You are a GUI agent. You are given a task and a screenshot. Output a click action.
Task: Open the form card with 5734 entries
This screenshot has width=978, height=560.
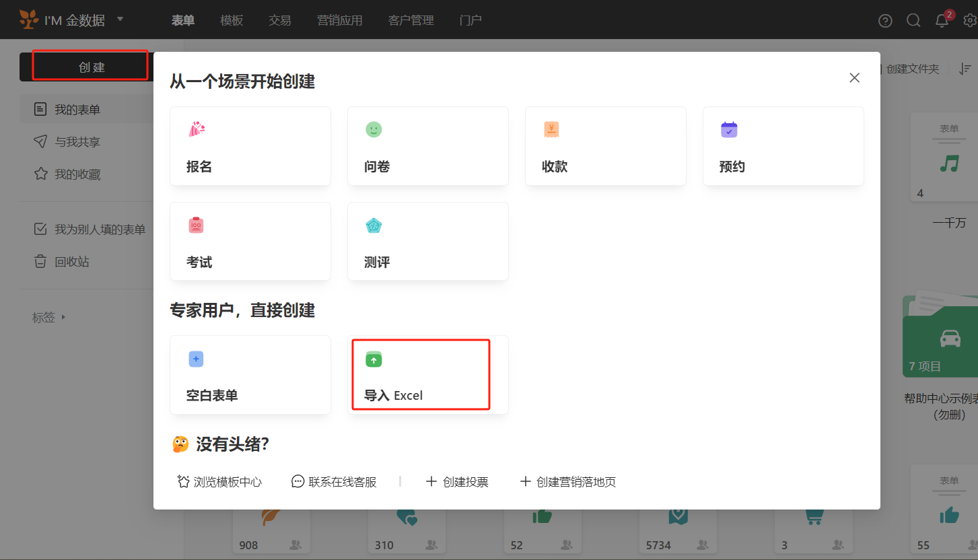click(x=678, y=531)
